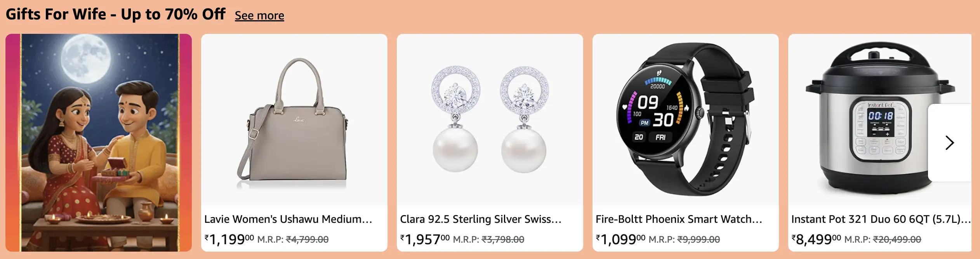Click the ₹1,199 Lavie handbag price
980x259 pixels.
(x=229, y=239)
